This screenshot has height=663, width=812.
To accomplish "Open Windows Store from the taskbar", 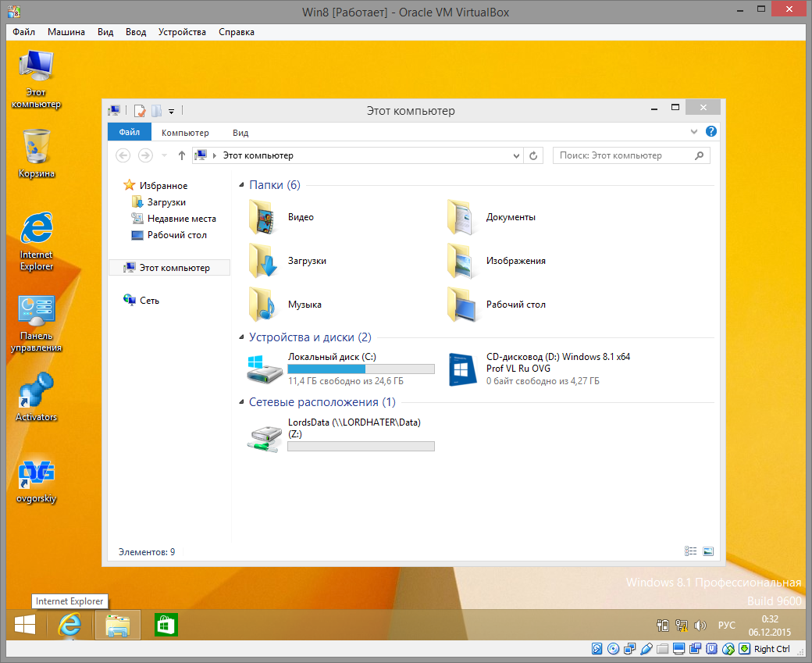I will click(166, 625).
